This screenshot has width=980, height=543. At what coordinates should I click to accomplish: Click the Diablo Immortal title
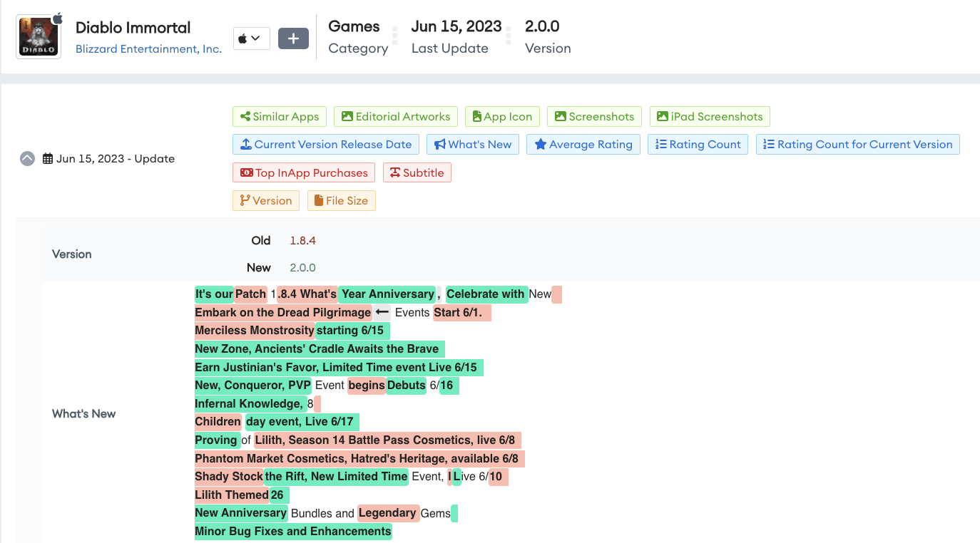(x=133, y=28)
